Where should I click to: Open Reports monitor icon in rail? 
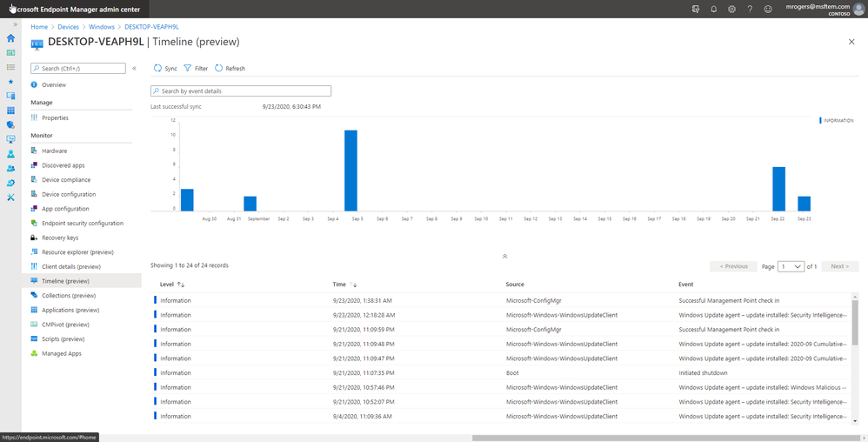click(x=10, y=139)
